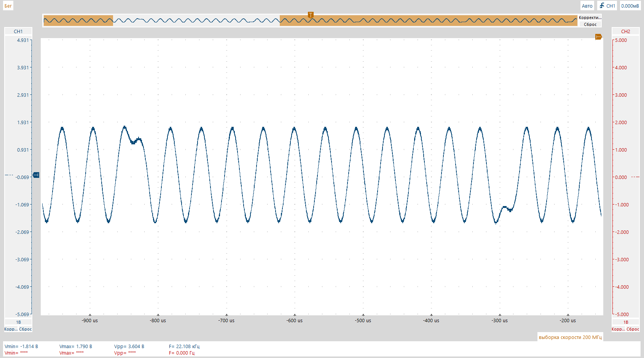Click the orange trigger level marker at plot edge
Image resolution: width=644 pixels, height=358 pixels.
point(599,37)
